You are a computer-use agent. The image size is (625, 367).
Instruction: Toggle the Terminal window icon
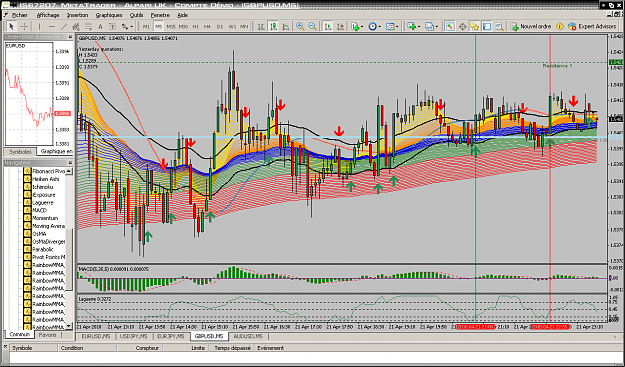coord(487,27)
